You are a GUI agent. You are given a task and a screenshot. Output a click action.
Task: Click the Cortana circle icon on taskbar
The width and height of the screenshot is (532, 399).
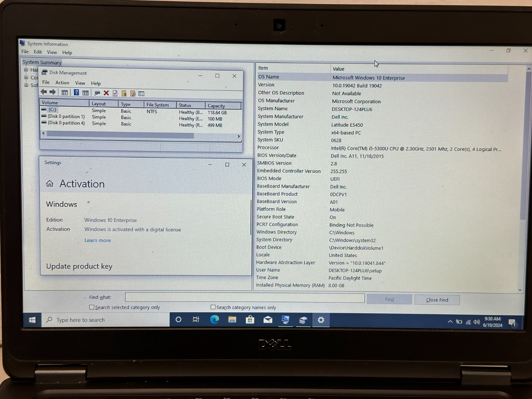pos(179,320)
